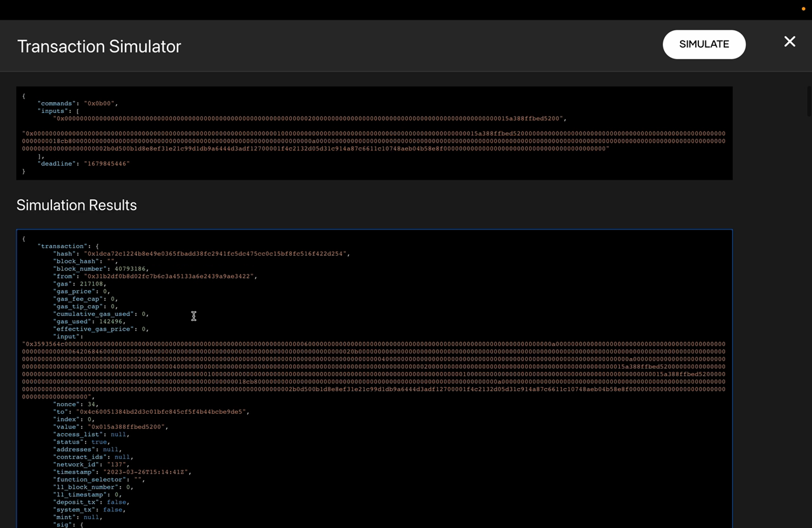
Task: Click the Simulation Results heading
Action: point(76,205)
